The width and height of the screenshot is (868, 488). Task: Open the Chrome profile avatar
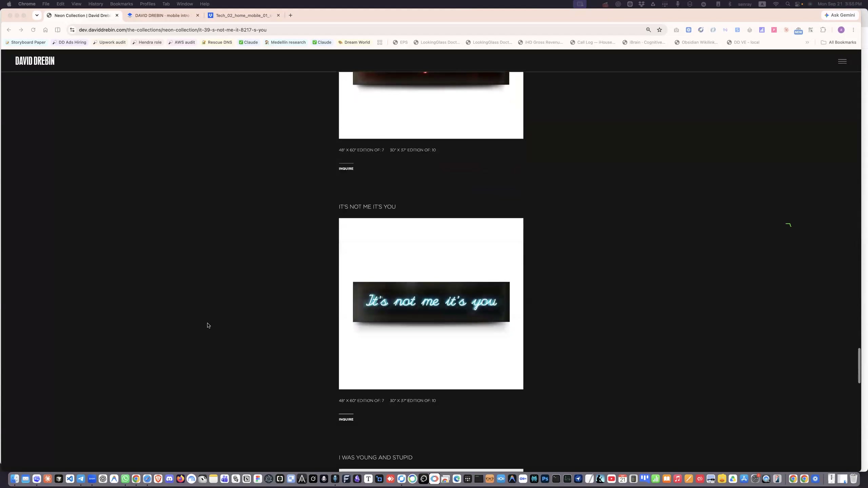point(841,30)
